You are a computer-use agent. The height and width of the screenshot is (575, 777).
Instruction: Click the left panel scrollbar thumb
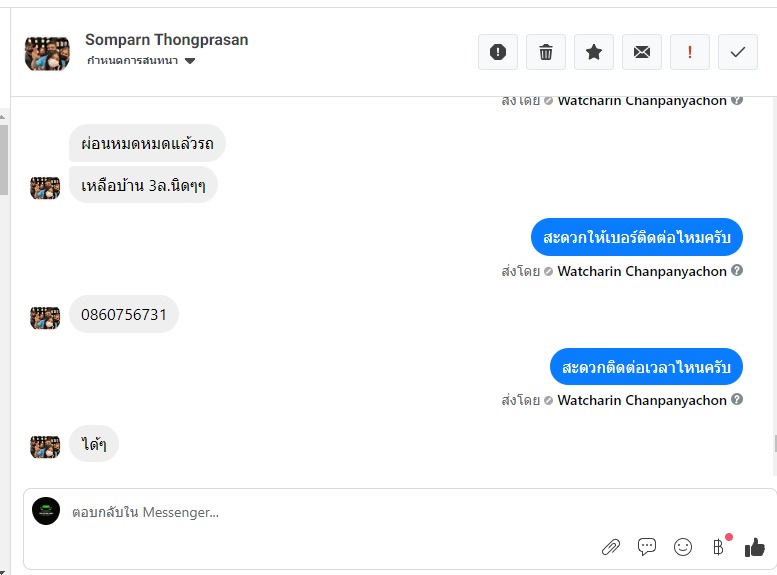click(3, 160)
